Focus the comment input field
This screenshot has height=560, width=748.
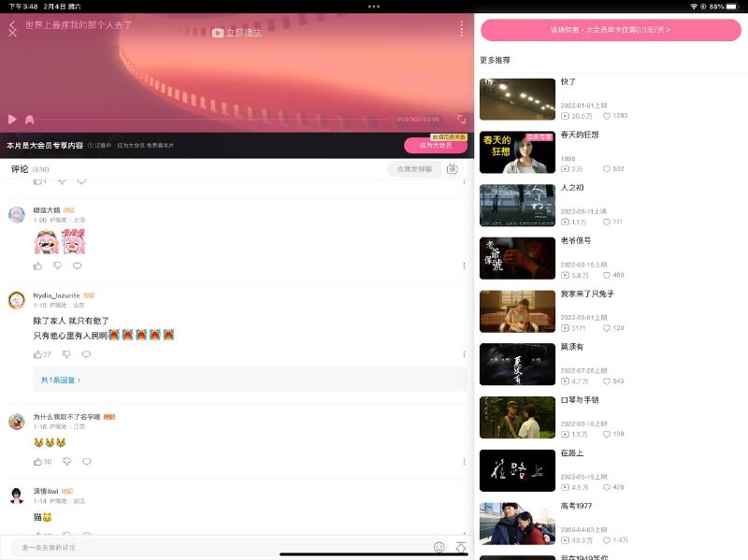pyautogui.click(x=215, y=547)
